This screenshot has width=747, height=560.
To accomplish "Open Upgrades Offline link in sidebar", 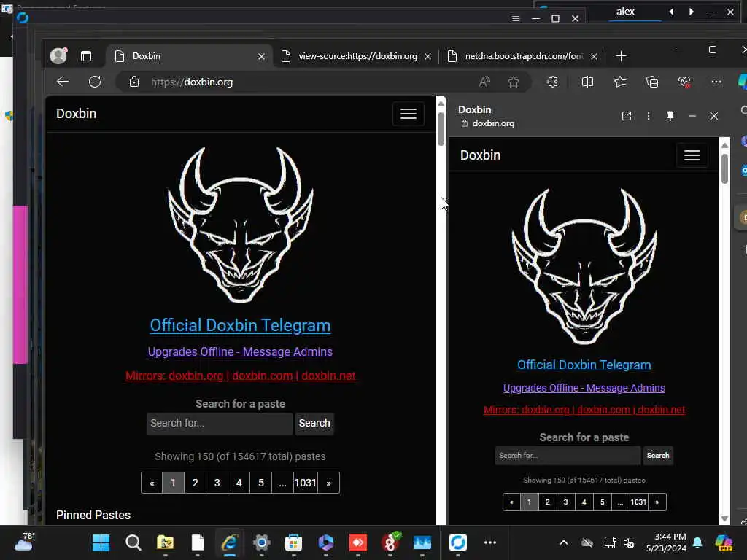I will pos(584,388).
